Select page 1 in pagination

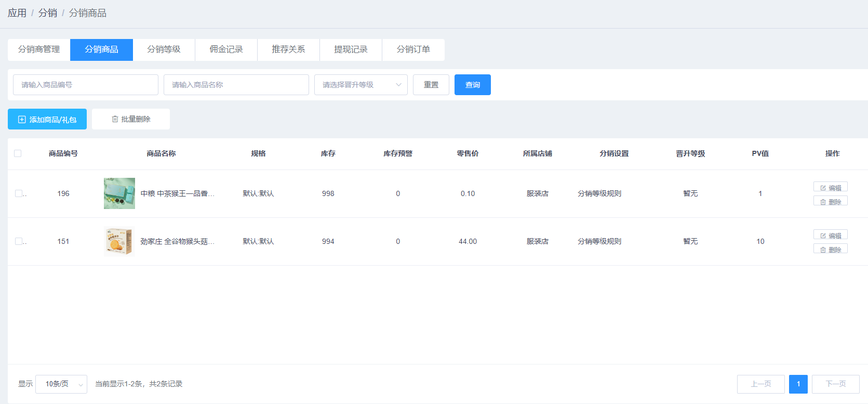click(x=798, y=384)
